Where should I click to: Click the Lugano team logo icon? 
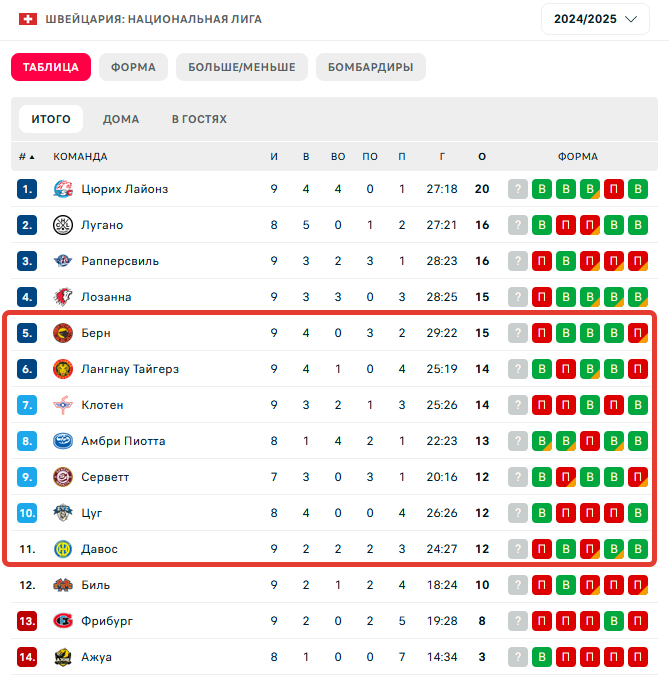coord(63,225)
